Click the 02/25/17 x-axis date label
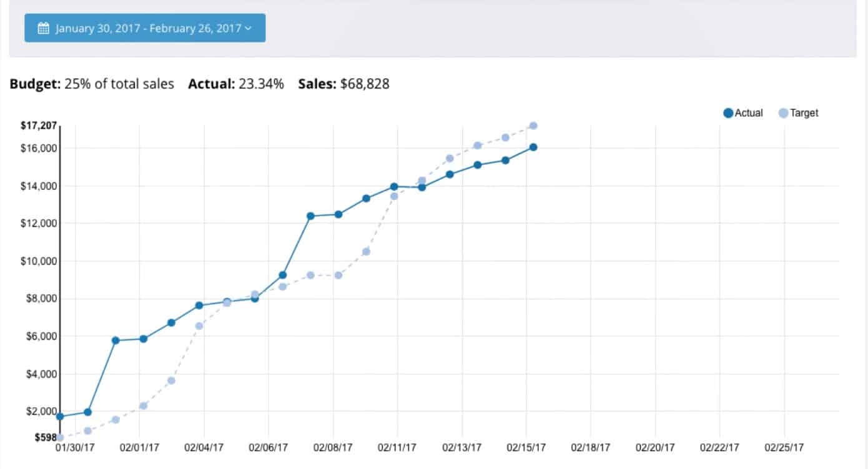 [x=784, y=448]
